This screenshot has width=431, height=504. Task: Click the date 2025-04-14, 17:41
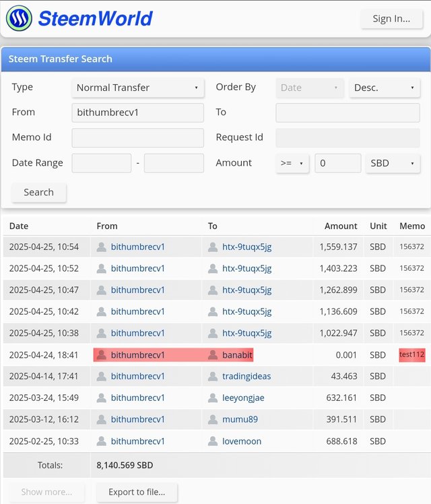pos(44,376)
